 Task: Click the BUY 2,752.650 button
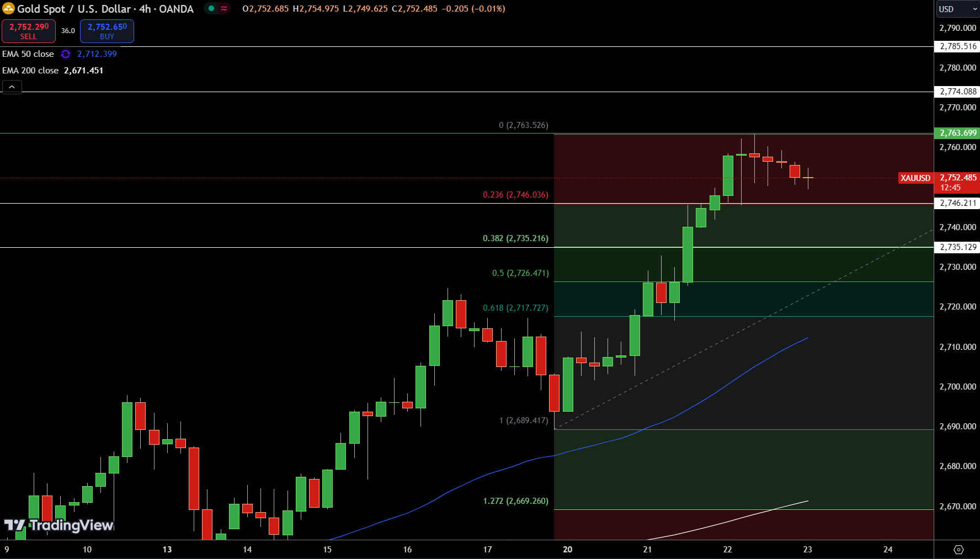pyautogui.click(x=107, y=31)
